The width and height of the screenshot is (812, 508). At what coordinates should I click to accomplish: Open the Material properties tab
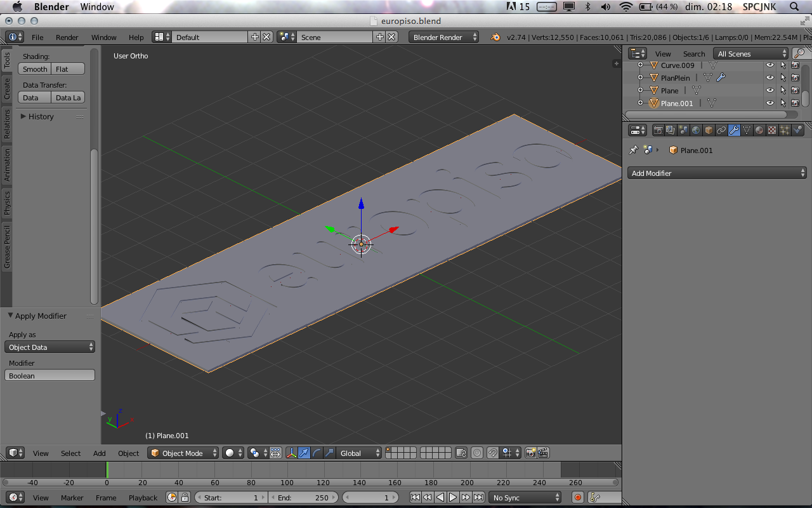tap(759, 130)
